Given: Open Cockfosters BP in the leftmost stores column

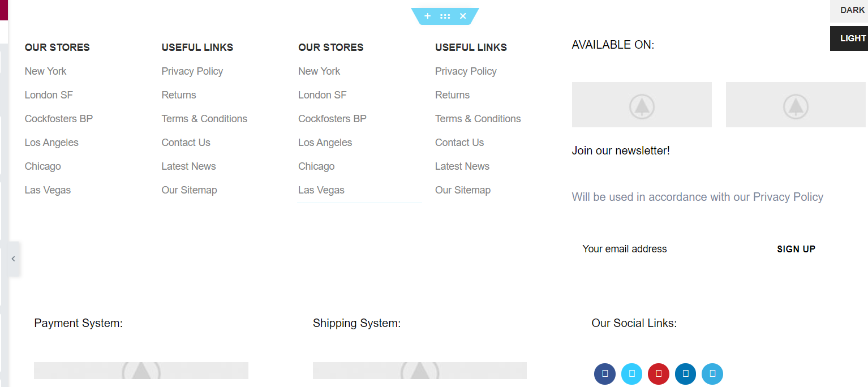Looking at the screenshot, I should click(x=59, y=119).
